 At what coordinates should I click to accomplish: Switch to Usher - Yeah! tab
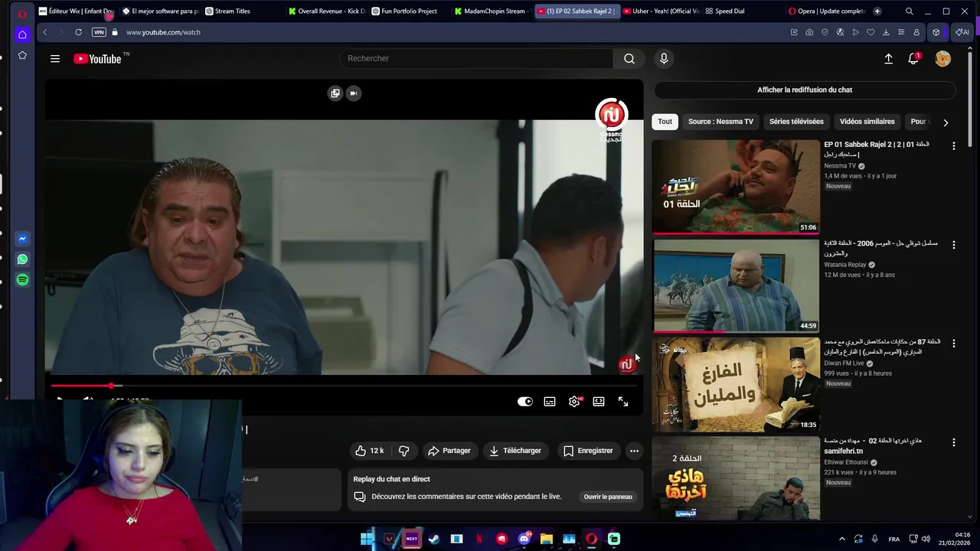click(x=661, y=11)
